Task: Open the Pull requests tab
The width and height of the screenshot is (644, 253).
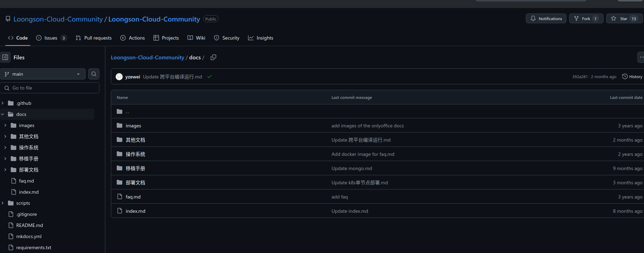Action: coord(94,38)
